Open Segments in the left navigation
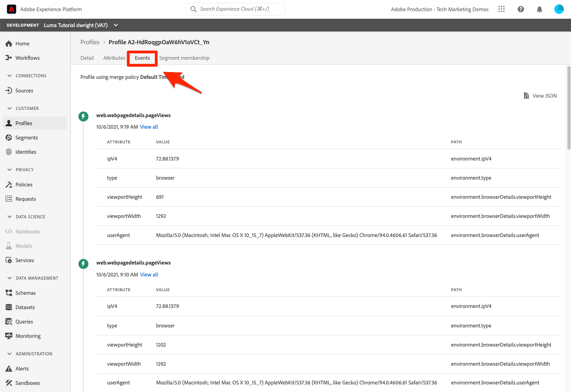 (35, 137)
